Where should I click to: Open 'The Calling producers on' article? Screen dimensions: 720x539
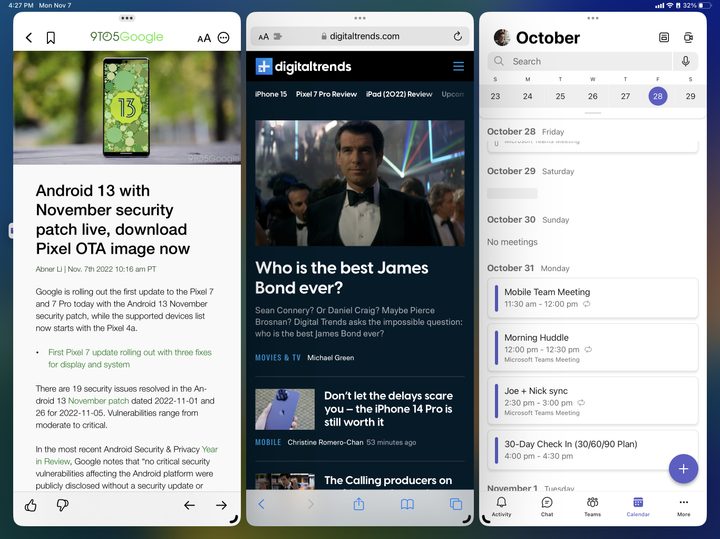[x=388, y=480]
